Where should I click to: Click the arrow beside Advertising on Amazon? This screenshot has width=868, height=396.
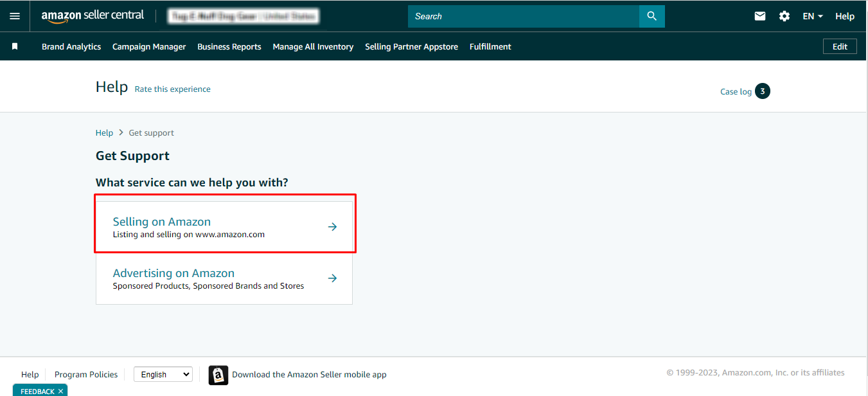[x=332, y=278]
